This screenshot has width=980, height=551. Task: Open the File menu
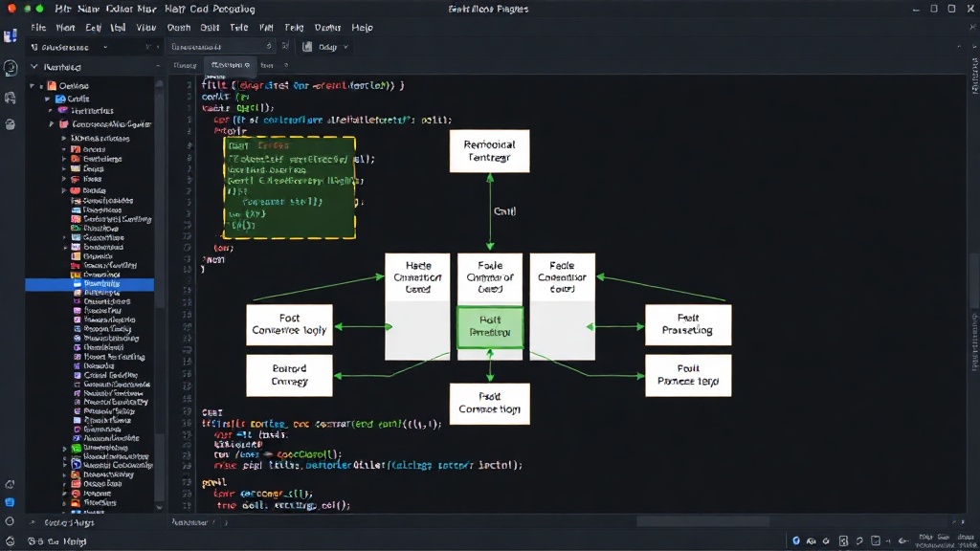click(x=38, y=28)
